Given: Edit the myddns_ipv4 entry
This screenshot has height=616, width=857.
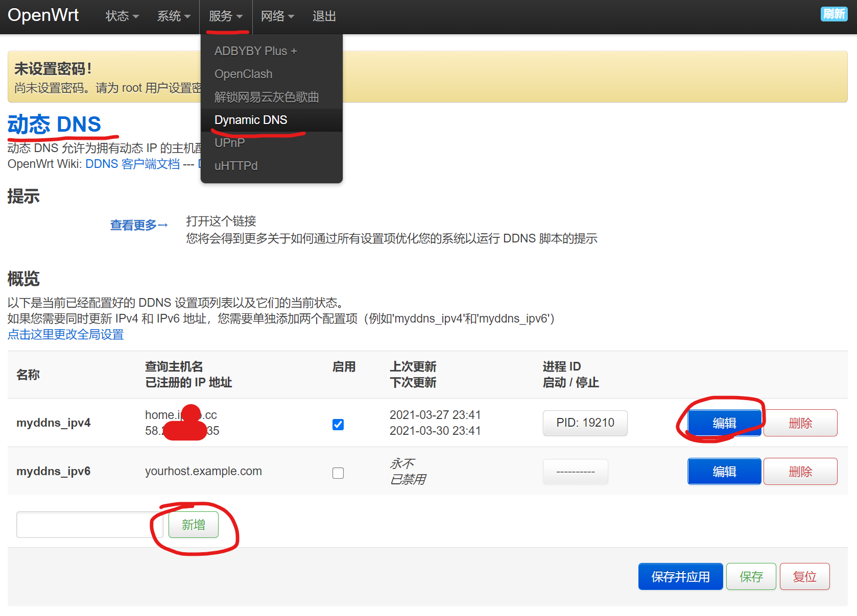Looking at the screenshot, I should 724,423.
